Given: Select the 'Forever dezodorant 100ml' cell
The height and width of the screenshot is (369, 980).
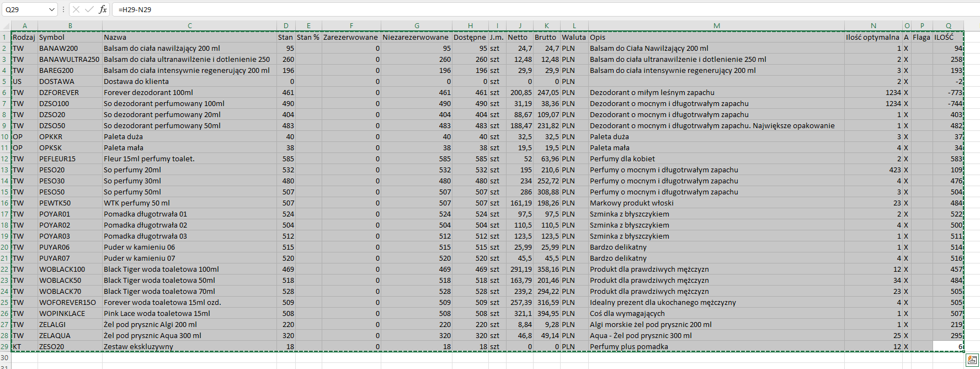Looking at the screenshot, I should coord(190,92).
